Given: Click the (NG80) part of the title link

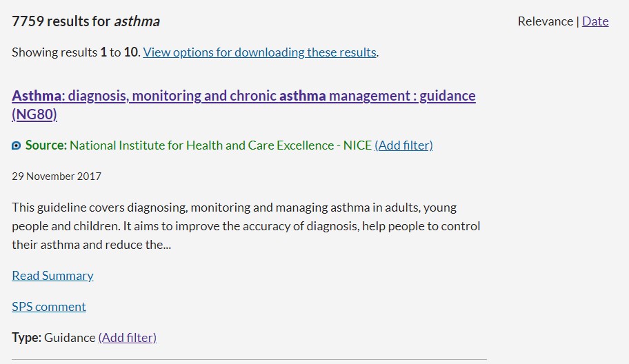Looking at the screenshot, I should coord(34,114).
